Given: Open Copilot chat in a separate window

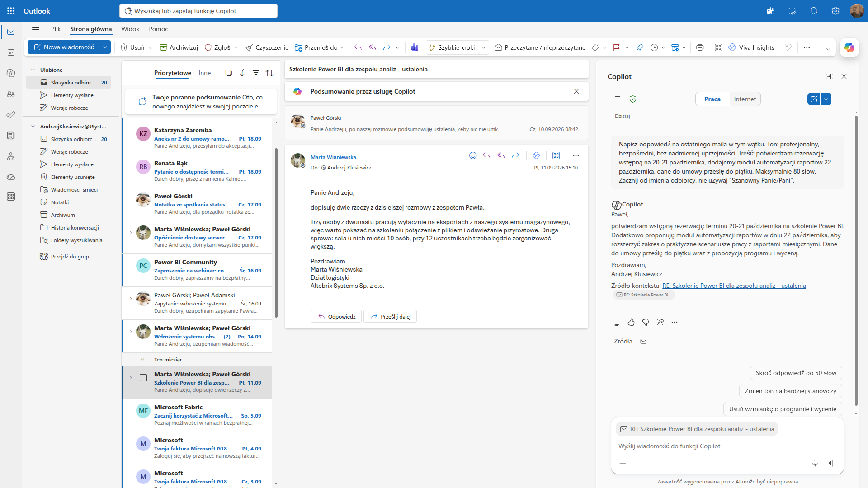Looking at the screenshot, I should click(830, 76).
